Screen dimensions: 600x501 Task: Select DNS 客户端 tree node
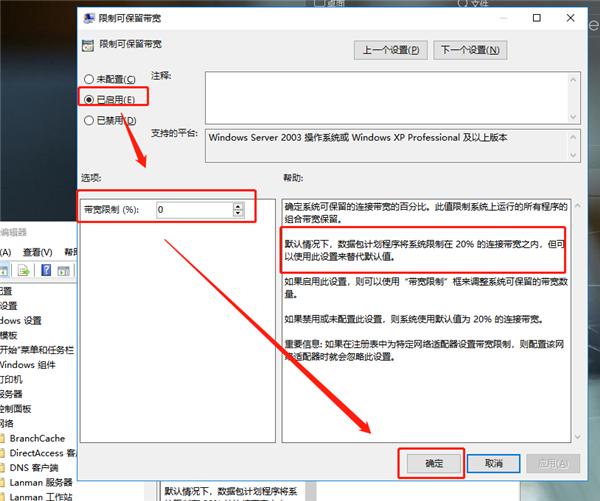34,468
